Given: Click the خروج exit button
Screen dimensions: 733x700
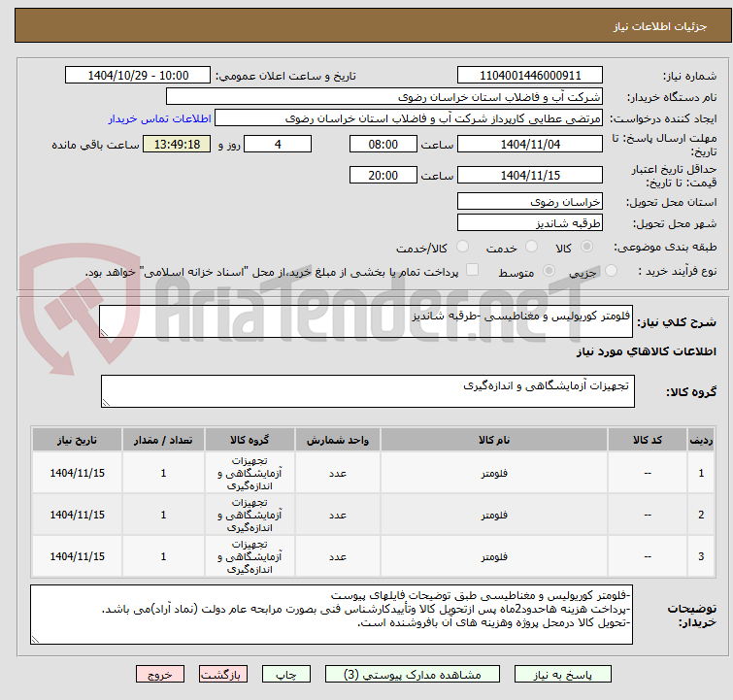Looking at the screenshot, I should point(160,675).
